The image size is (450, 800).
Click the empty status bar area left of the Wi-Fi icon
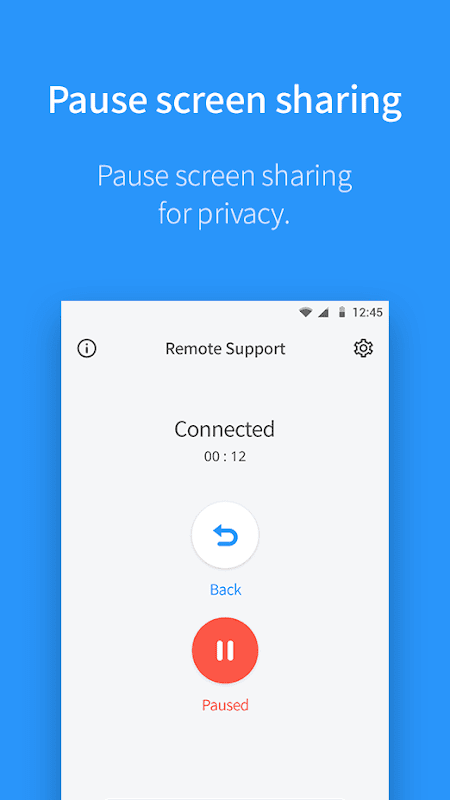pos(179,312)
